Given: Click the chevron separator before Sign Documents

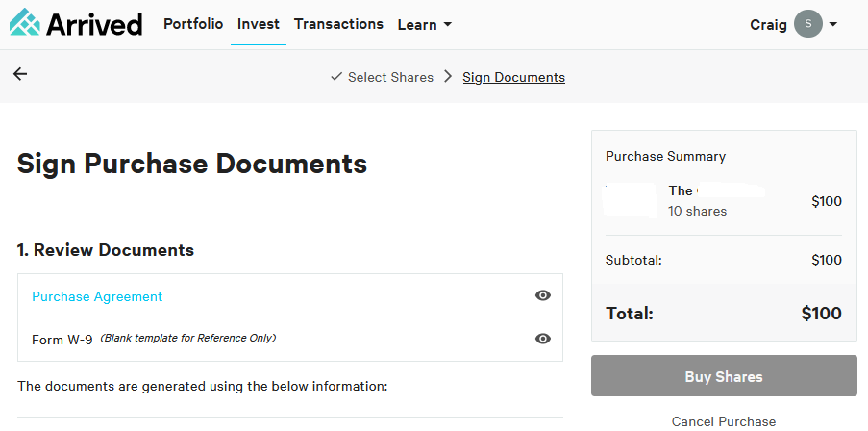Looking at the screenshot, I should tap(448, 77).
